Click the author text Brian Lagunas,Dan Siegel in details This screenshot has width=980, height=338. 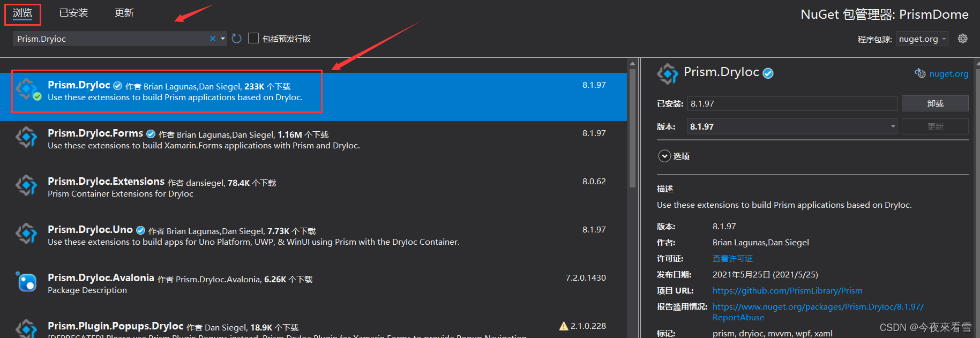(761, 243)
